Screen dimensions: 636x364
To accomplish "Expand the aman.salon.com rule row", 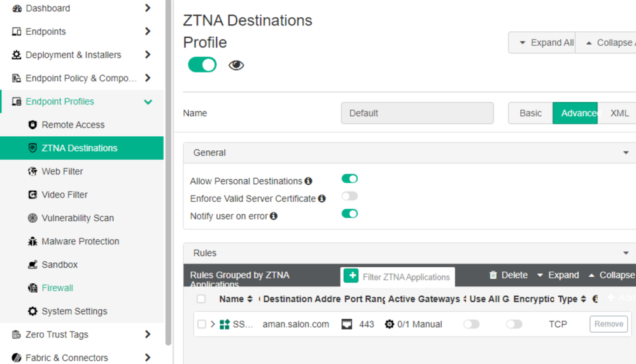I will (213, 325).
